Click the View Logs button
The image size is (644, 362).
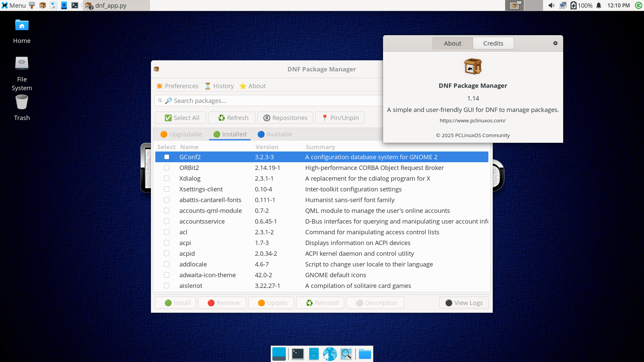(464, 303)
